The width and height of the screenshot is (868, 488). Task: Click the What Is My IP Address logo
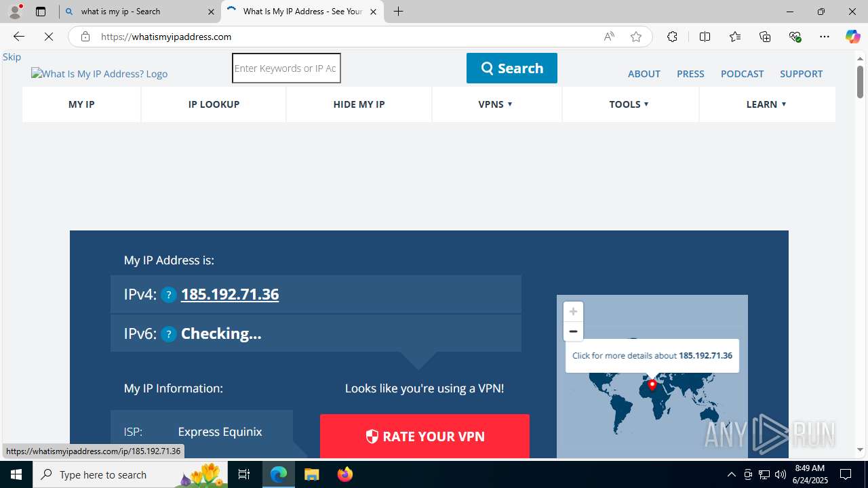[99, 74]
